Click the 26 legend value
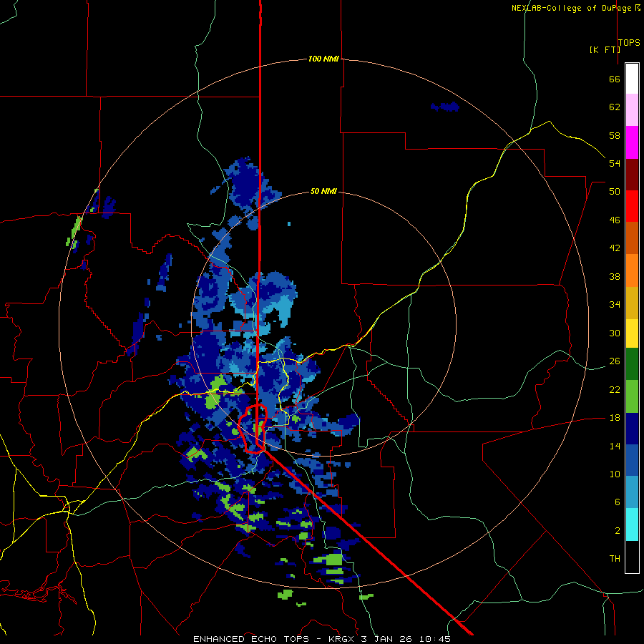 (615, 361)
